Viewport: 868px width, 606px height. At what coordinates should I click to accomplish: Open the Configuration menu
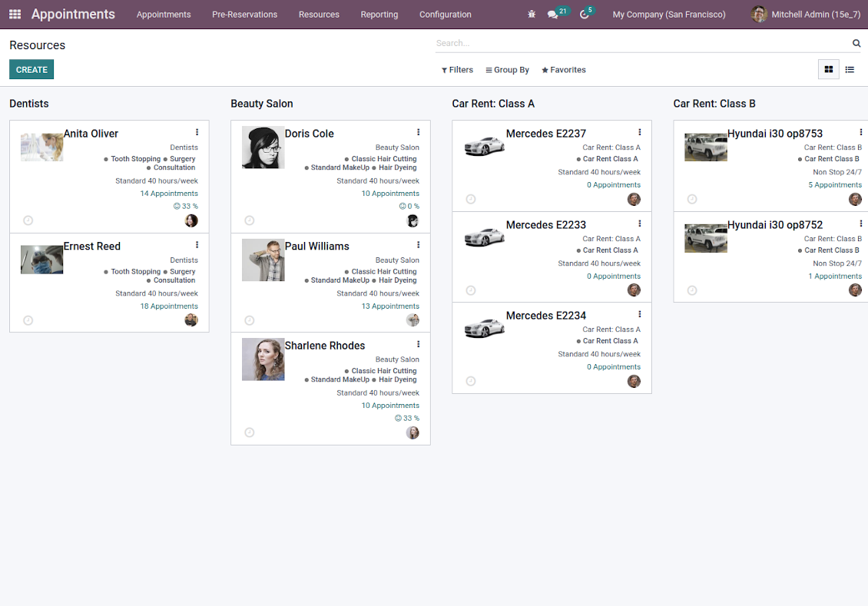[445, 15]
